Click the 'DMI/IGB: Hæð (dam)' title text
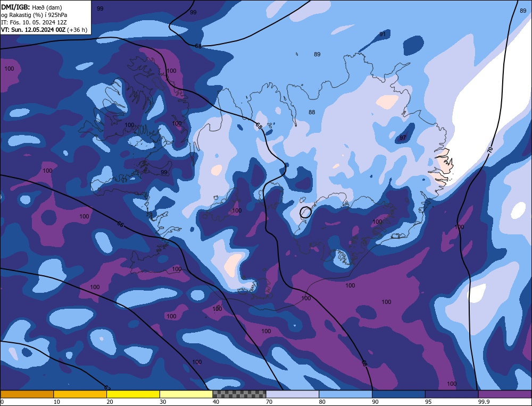532x406 pixels. coord(31,7)
